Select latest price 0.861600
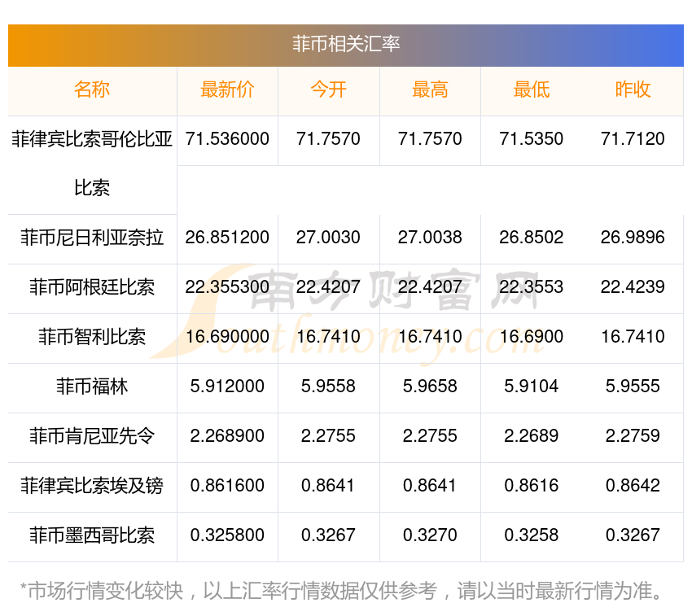 pos(227,486)
